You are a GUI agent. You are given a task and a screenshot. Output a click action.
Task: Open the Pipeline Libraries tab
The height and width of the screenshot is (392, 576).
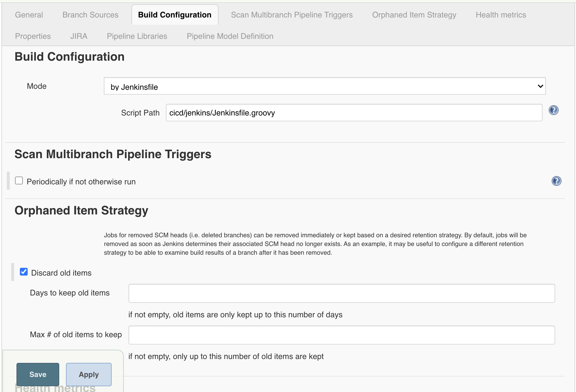pos(137,36)
